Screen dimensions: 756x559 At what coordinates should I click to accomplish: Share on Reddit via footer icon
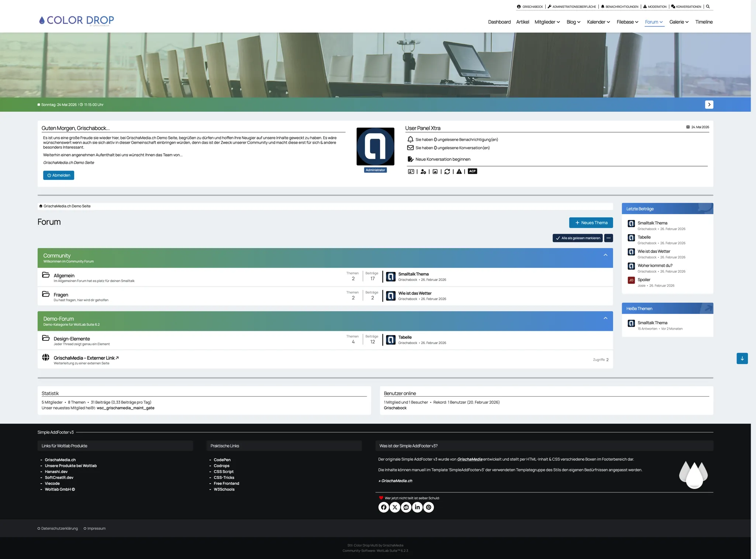tap(406, 507)
